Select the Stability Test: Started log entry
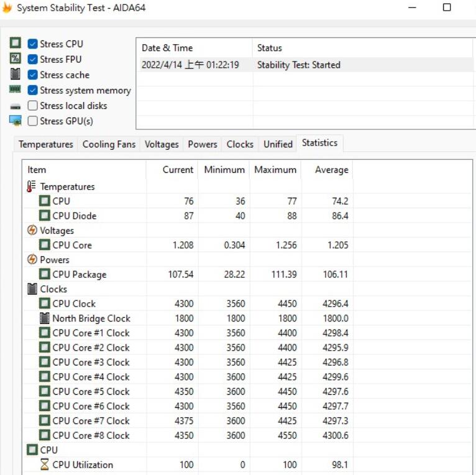476x475 pixels. click(x=299, y=65)
